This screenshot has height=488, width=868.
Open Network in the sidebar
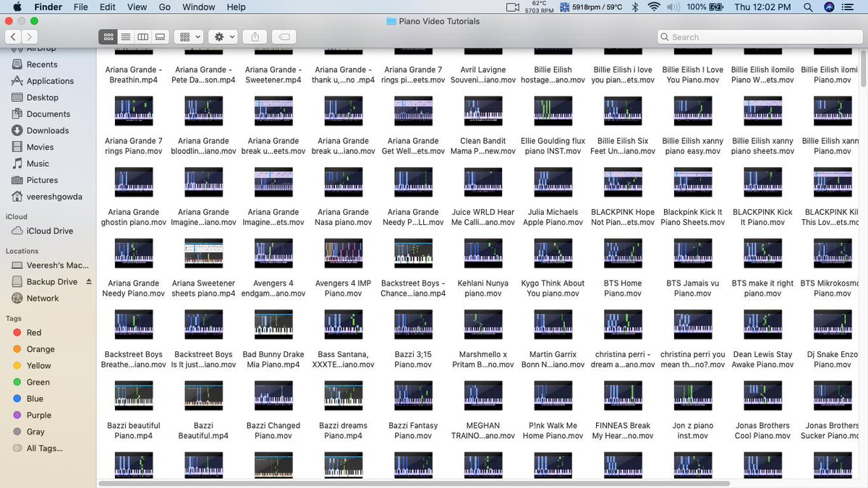pyautogui.click(x=43, y=299)
